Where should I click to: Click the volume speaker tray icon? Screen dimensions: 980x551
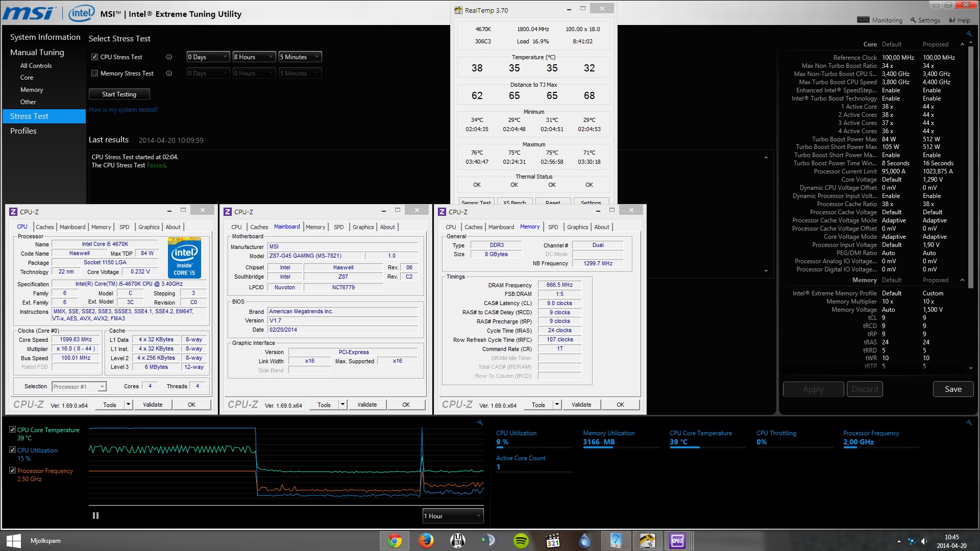pos(924,541)
